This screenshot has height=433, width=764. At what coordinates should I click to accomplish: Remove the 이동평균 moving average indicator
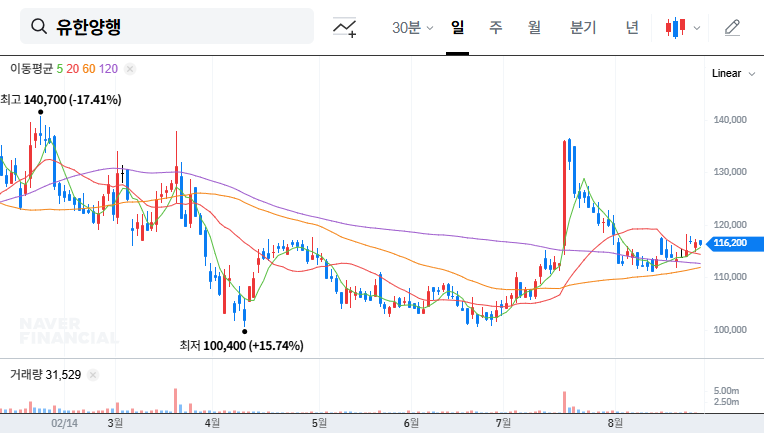tap(130, 69)
